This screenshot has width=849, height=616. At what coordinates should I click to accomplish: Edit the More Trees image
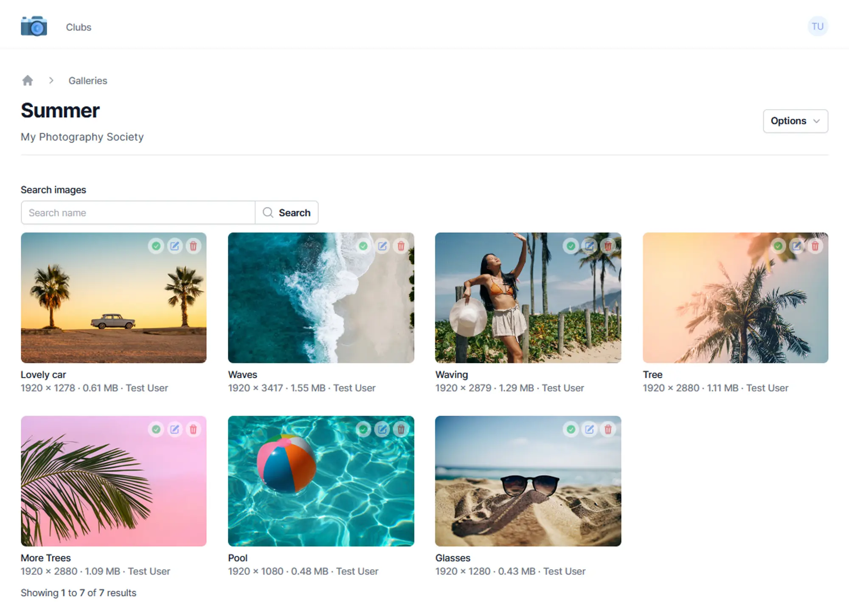click(x=174, y=429)
